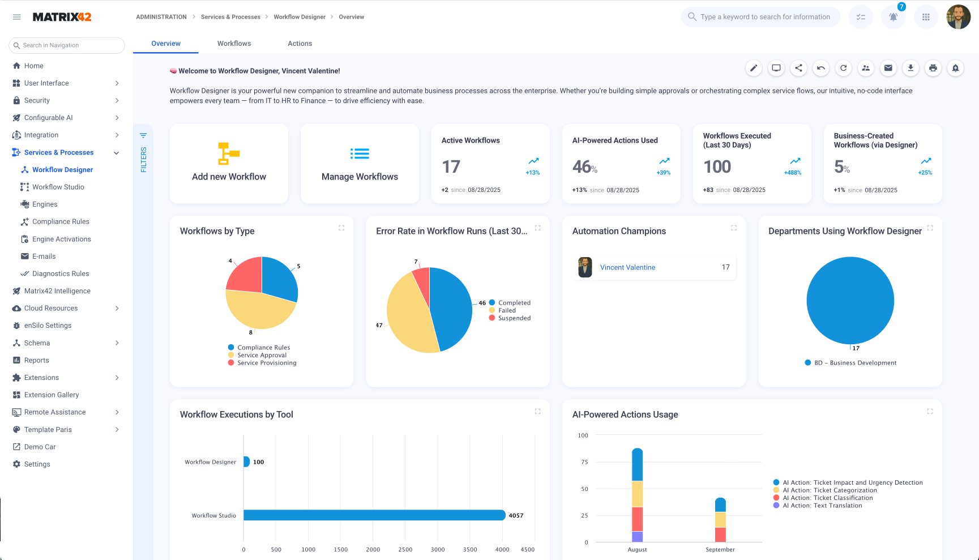Viewport: 979px width, 560px height.
Task: Open the app grid launcher icon
Action: point(926,17)
